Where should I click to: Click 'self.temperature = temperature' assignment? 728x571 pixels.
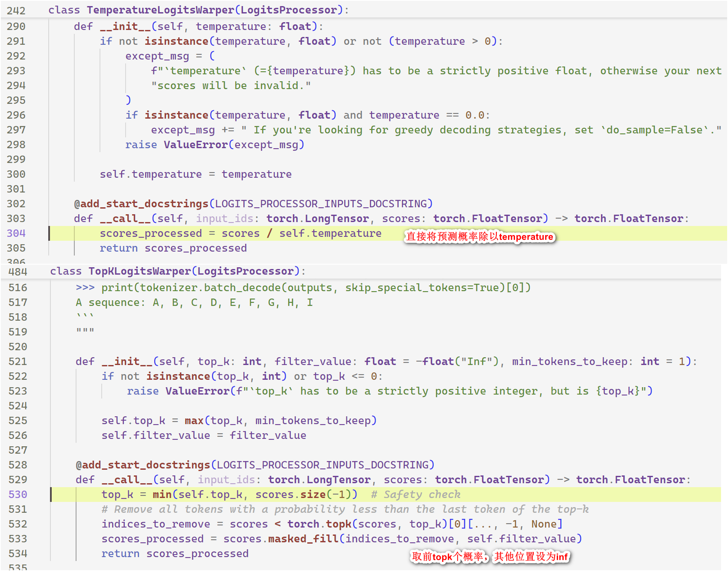pyautogui.click(x=196, y=174)
